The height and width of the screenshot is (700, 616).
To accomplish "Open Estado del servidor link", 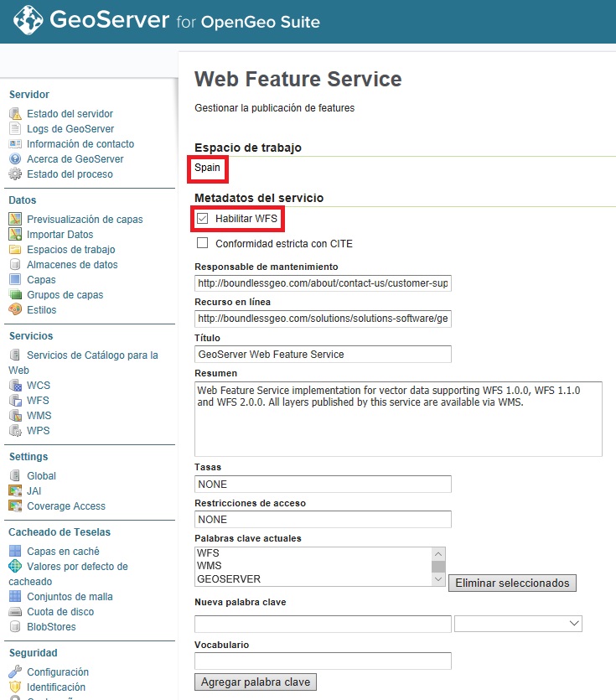I will click(x=70, y=113).
